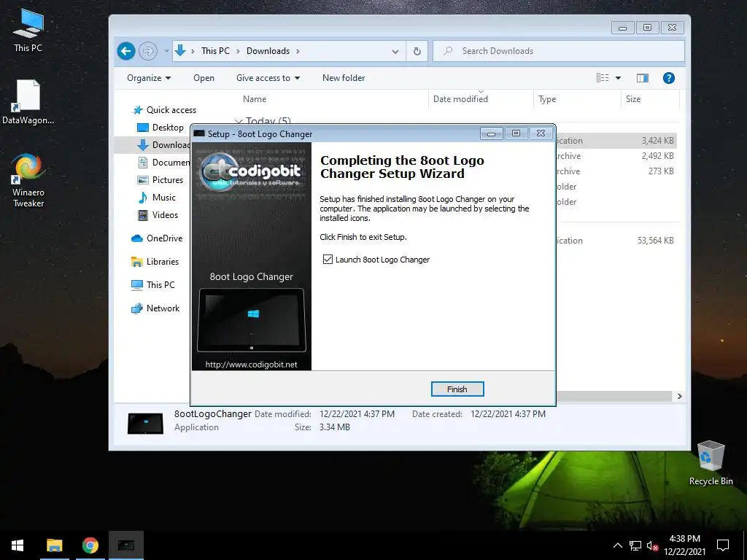
Task: Click New folder in Explorer toolbar
Action: pos(344,78)
